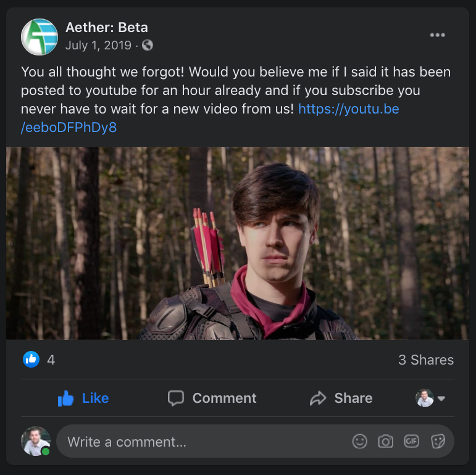Click your profile avatar beside comment box
Screen dimensions: 476x475
[35, 441]
